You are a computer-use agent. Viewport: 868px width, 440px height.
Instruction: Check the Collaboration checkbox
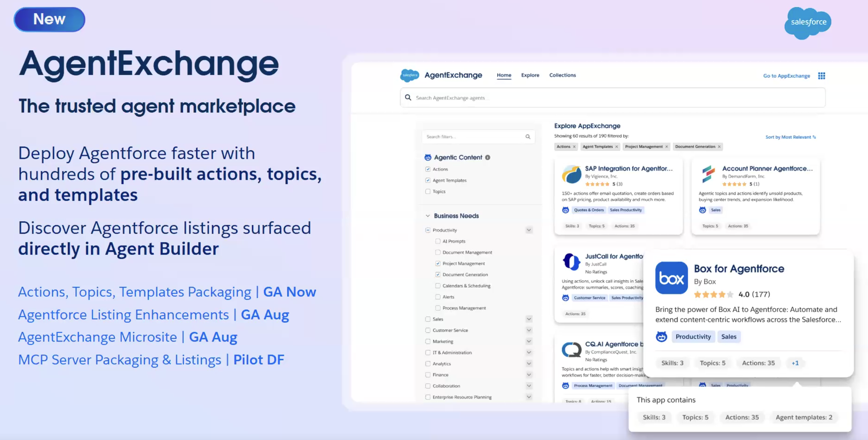(427, 386)
